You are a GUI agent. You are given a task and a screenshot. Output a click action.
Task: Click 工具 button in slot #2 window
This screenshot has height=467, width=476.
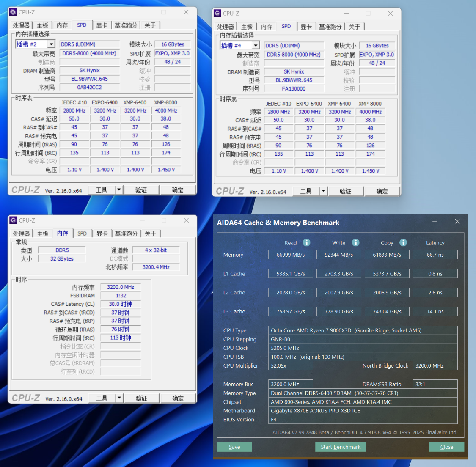(x=102, y=190)
